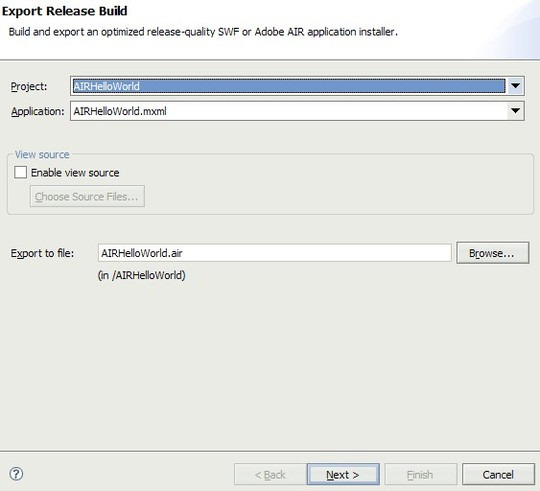Click the disabled Back button
Screen dimensions: 540x491
[x=270, y=474]
